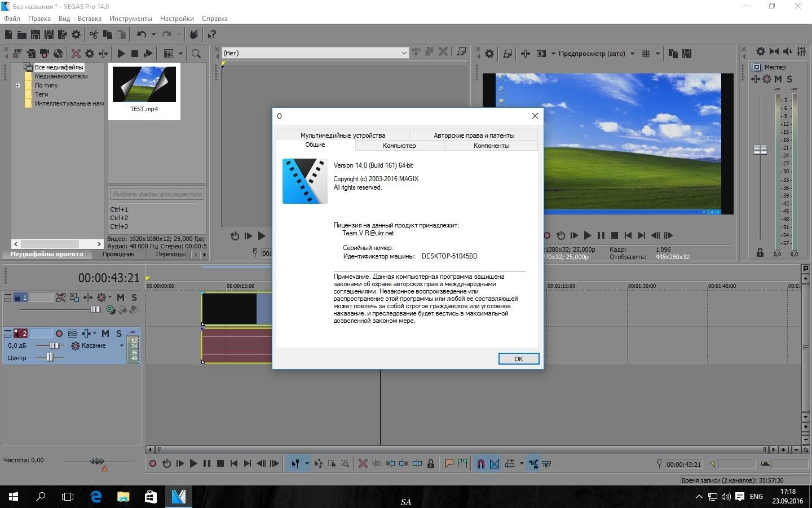The height and width of the screenshot is (508, 812).
Task: Open the Views dropdown arrow in media toolbar
Action: tap(181, 54)
